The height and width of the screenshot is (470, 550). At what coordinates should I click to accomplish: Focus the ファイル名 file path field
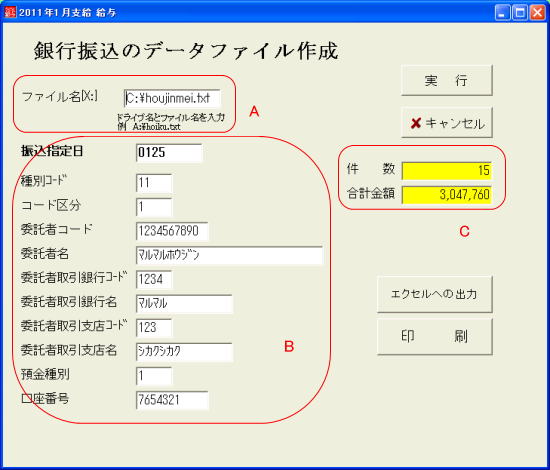click(x=172, y=98)
